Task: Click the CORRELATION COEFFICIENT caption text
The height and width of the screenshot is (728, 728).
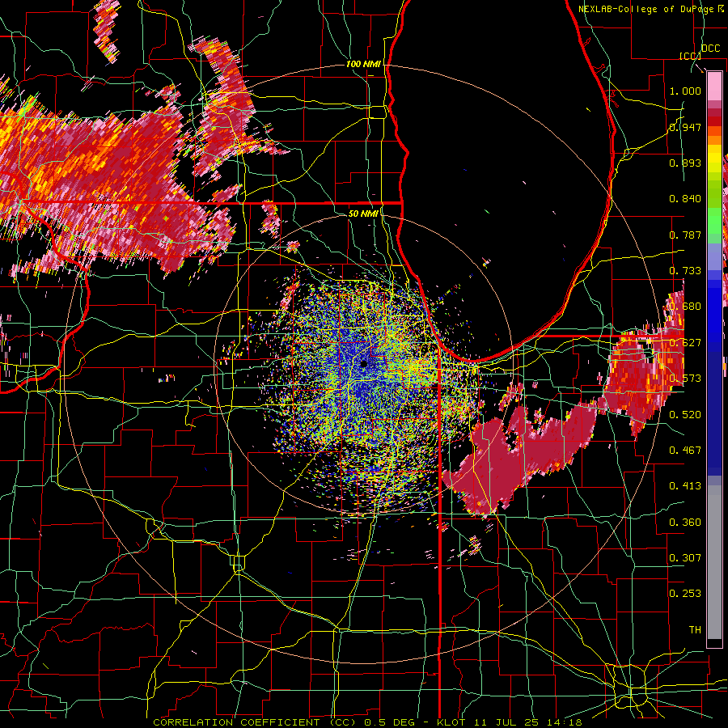Action: (236, 722)
